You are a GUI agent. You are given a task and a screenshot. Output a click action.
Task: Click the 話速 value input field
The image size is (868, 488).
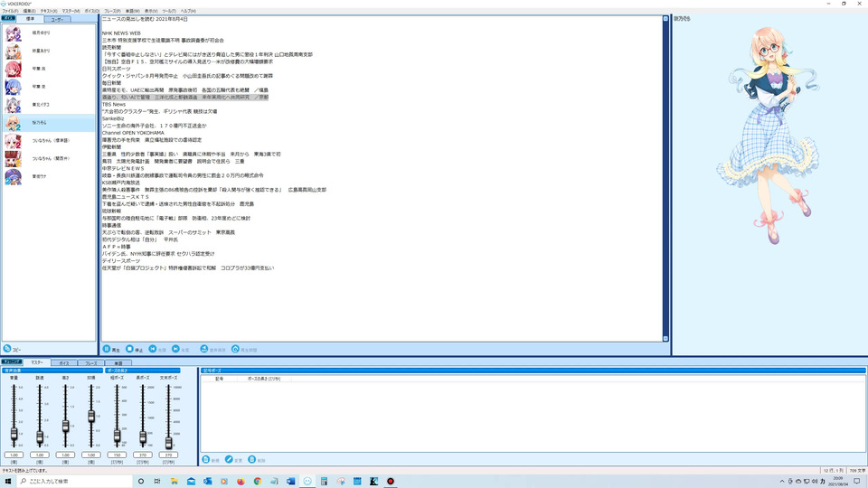[40, 455]
